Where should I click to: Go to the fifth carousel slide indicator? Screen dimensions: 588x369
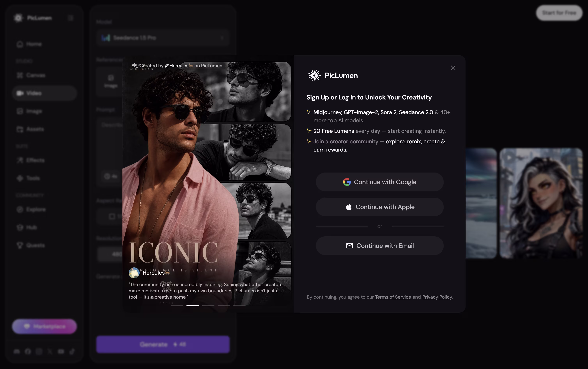(239, 306)
